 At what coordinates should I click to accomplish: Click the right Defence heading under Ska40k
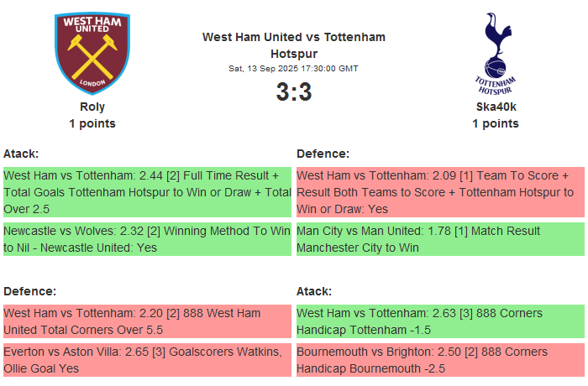pos(323,154)
